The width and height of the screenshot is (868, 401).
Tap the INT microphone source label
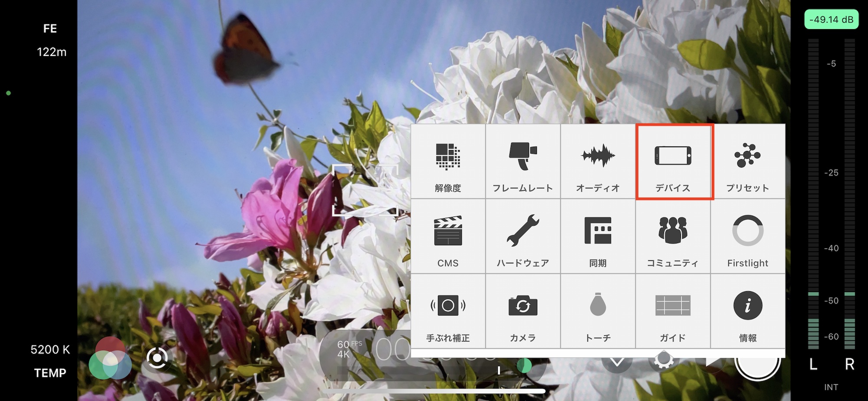(831, 387)
